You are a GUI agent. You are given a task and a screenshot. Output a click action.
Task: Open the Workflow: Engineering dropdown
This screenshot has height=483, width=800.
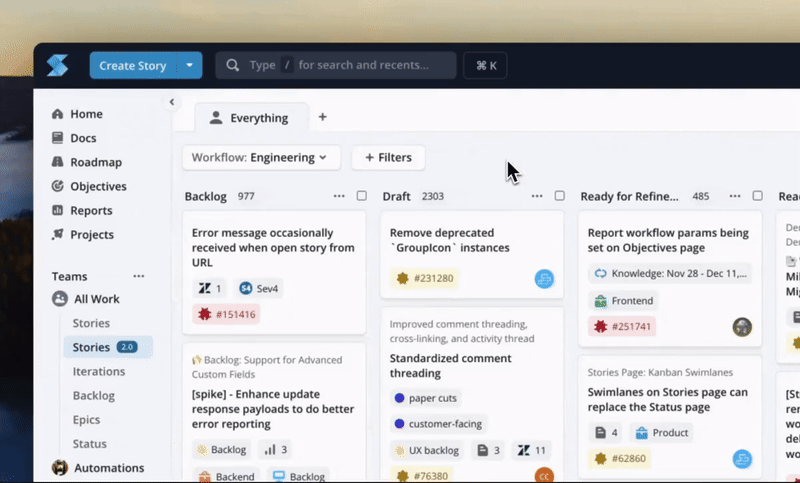tap(261, 158)
